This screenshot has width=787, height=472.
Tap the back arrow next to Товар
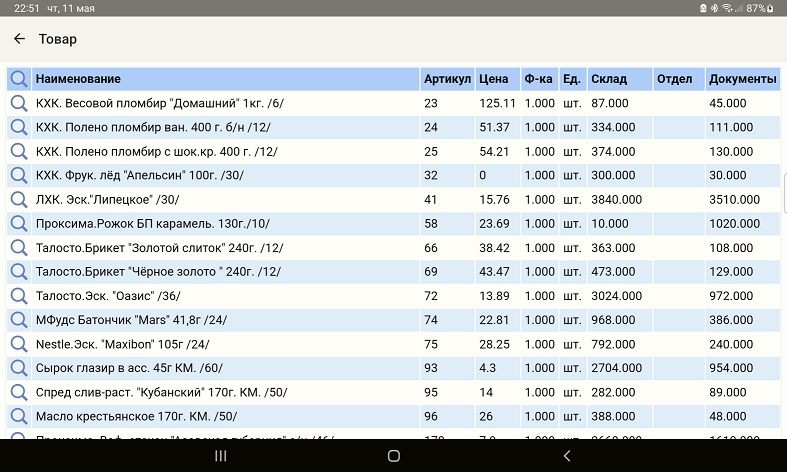pos(19,39)
